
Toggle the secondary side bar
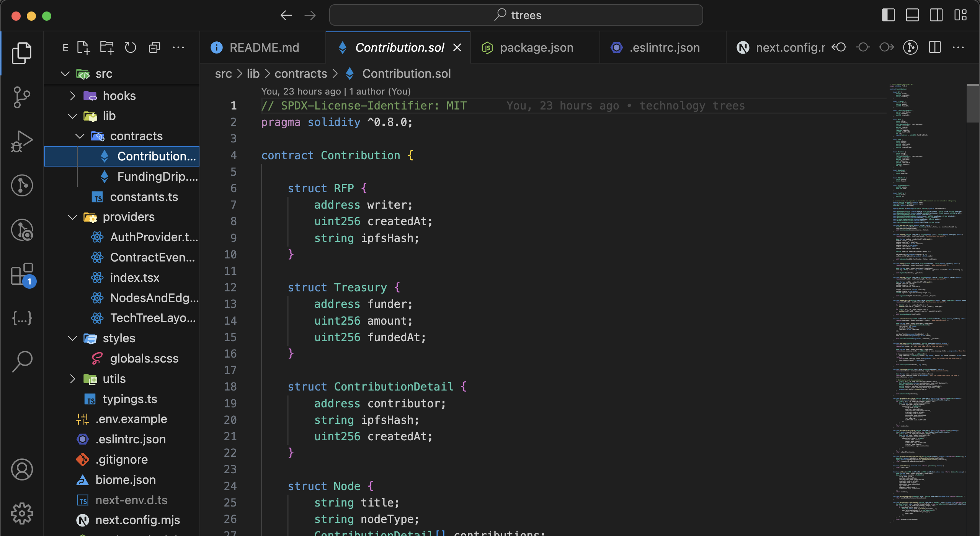[936, 15]
